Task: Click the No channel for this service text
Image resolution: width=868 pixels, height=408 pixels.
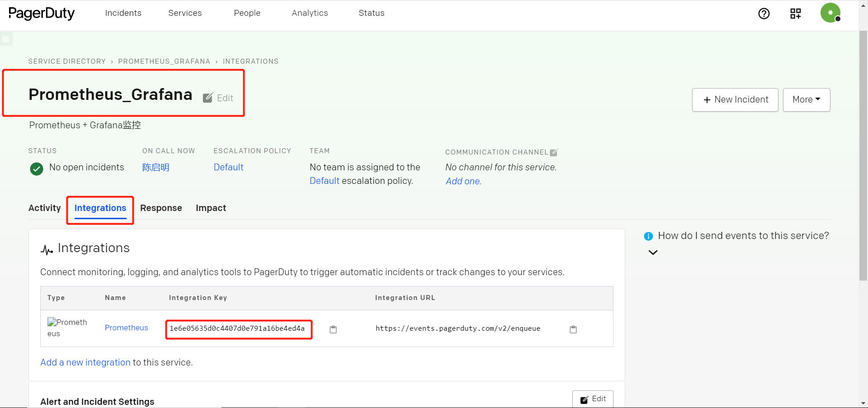Action: tap(501, 167)
